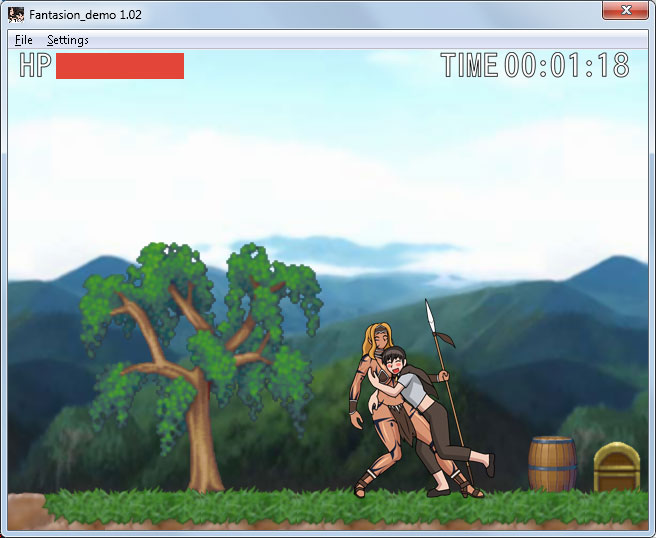Click the Fantasion_demo 1.02 title text
Screen dimensions: 656x538
pos(78,13)
